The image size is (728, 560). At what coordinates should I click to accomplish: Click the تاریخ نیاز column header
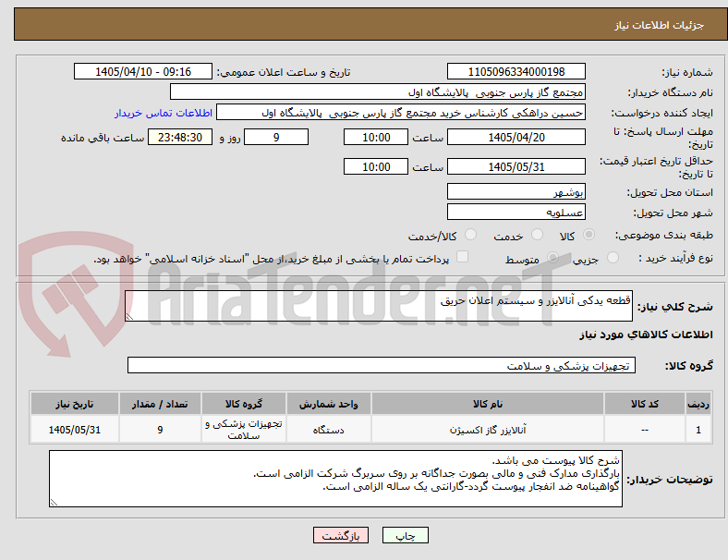click(75, 404)
